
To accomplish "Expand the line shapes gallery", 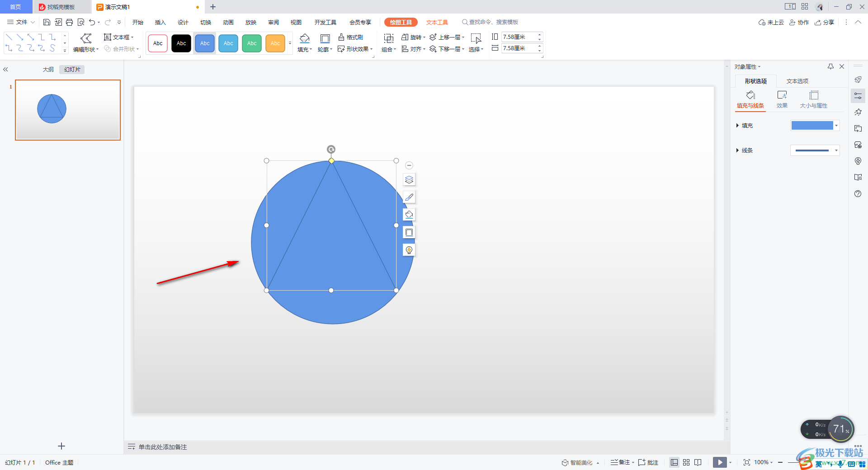I will pyautogui.click(x=65, y=50).
